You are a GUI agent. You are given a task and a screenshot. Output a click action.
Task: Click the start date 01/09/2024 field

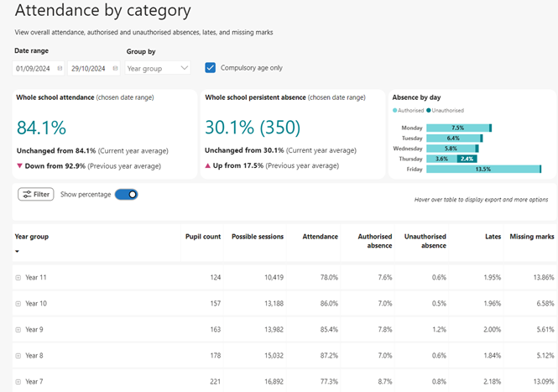pos(34,68)
